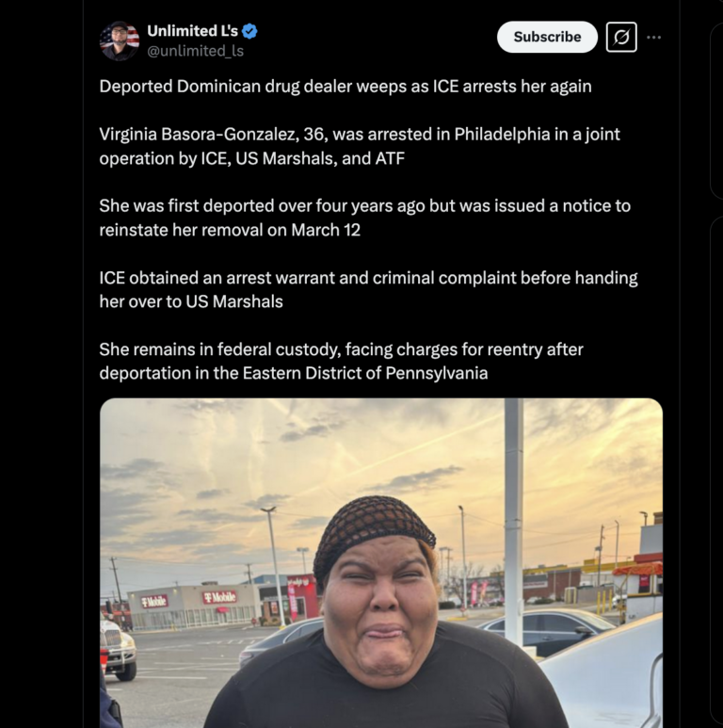Click the tall gray pole in the photo

pyautogui.click(x=514, y=523)
